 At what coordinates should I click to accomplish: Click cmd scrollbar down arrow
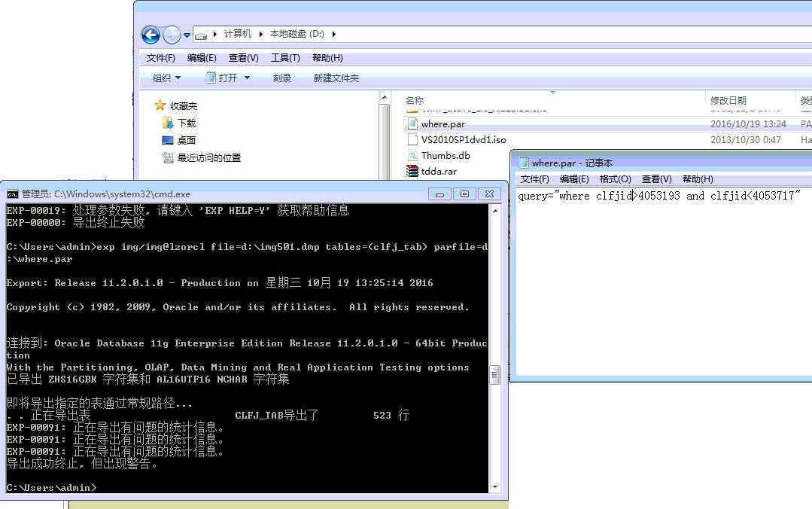pyautogui.click(x=495, y=486)
